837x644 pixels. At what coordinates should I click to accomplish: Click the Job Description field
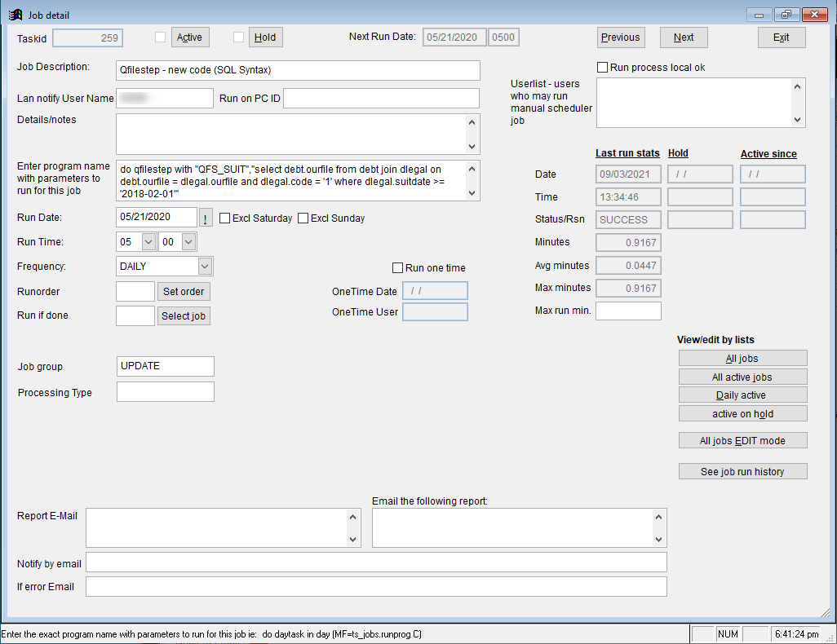[298, 70]
